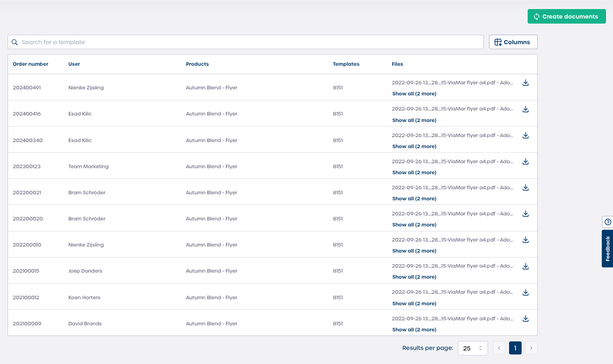Open the help question mark icon
The height and width of the screenshot is (364, 613).
607,222
